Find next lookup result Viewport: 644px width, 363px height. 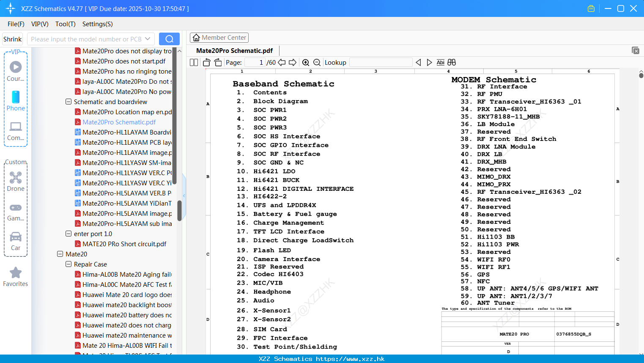(429, 62)
